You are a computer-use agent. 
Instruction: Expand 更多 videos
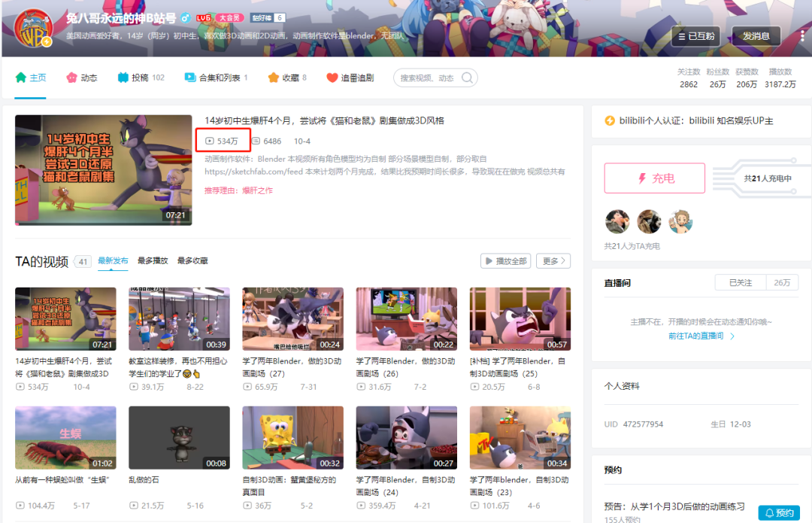[553, 261]
